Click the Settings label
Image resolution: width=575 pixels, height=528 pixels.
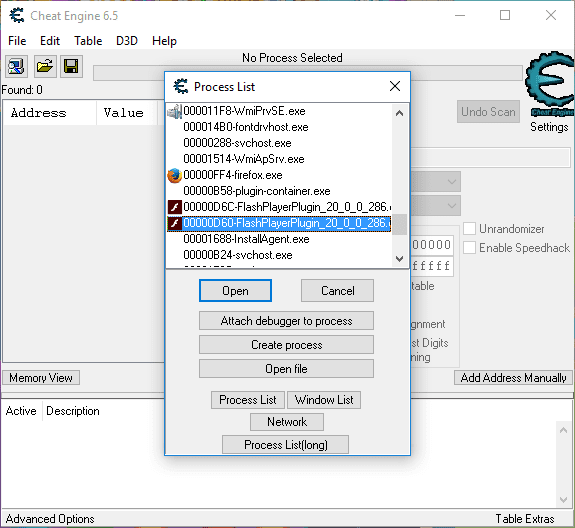[549, 127]
